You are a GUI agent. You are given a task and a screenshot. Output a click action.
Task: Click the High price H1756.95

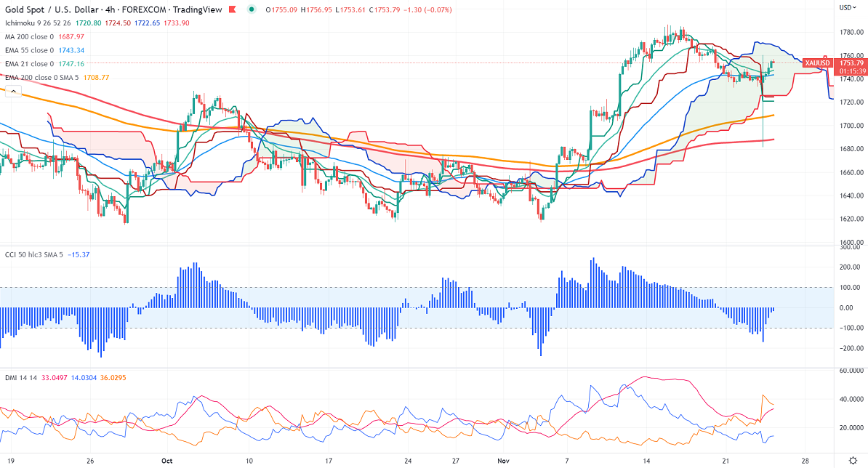tap(317, 9)
